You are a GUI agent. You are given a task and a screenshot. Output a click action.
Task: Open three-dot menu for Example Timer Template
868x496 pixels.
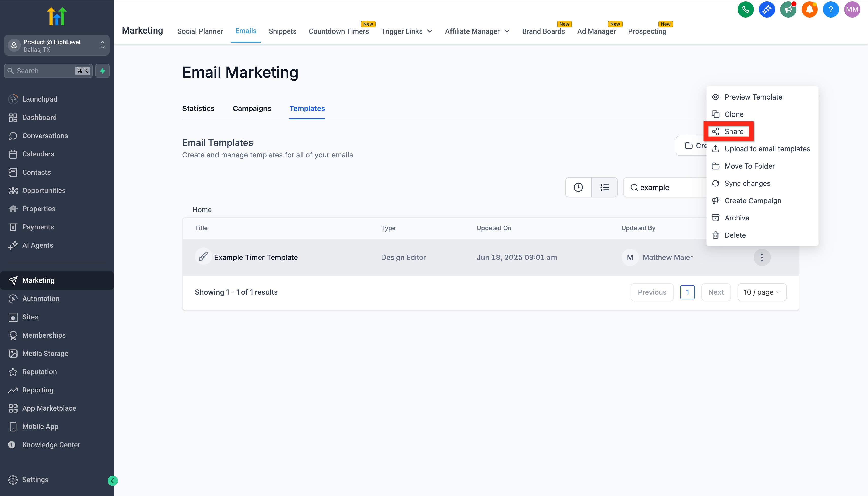(x=762, y=258)
